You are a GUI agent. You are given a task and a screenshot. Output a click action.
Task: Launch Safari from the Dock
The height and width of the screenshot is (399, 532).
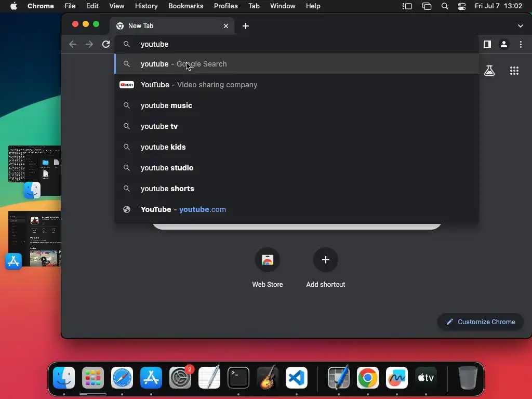point(122,378)
